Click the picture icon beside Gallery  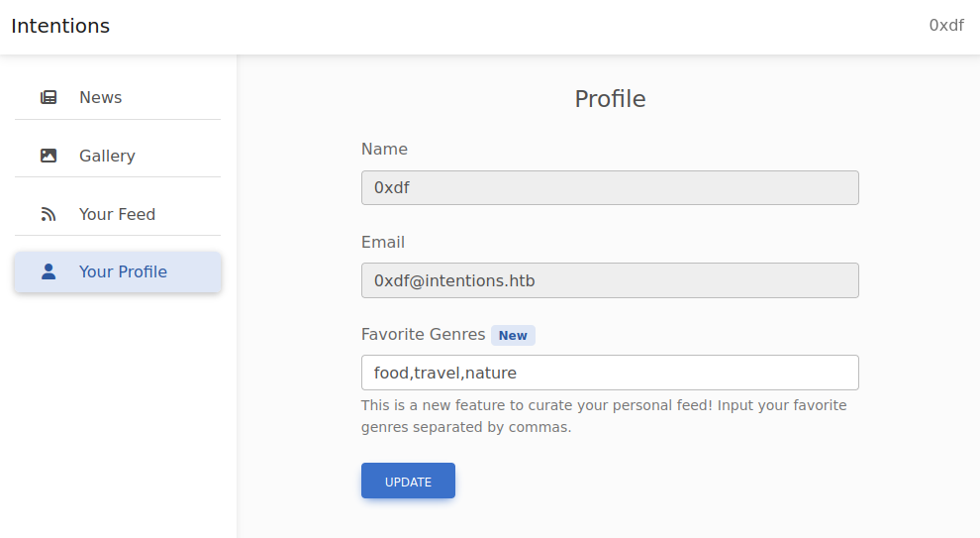(x=49, y=156)
